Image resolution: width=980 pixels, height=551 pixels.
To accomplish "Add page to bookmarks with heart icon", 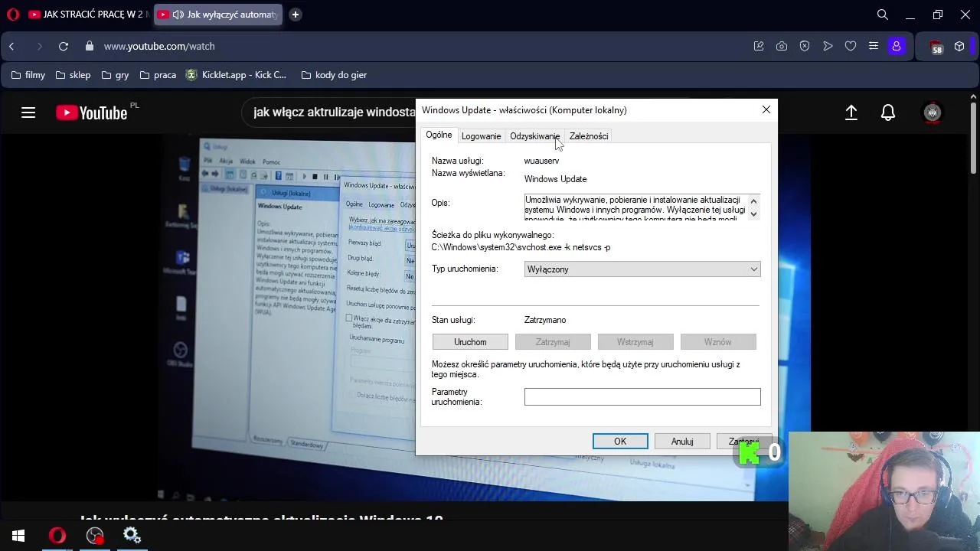I will 851,47.
